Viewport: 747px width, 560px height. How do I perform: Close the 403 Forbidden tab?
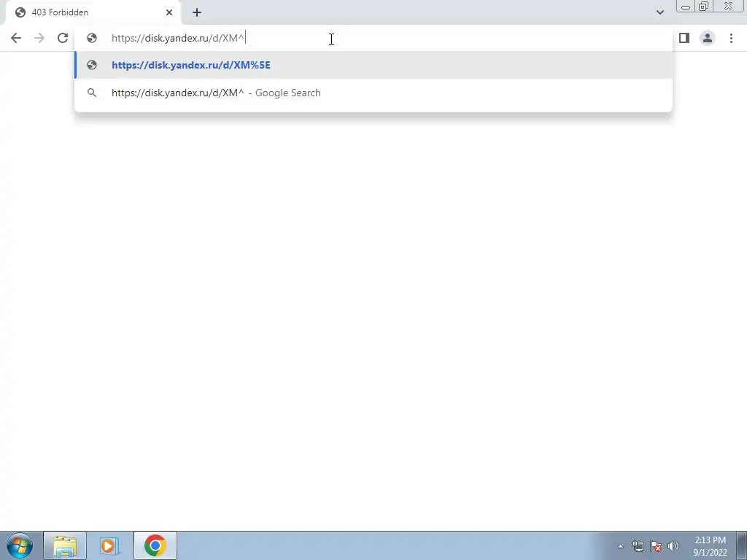[x=169, y=12]
